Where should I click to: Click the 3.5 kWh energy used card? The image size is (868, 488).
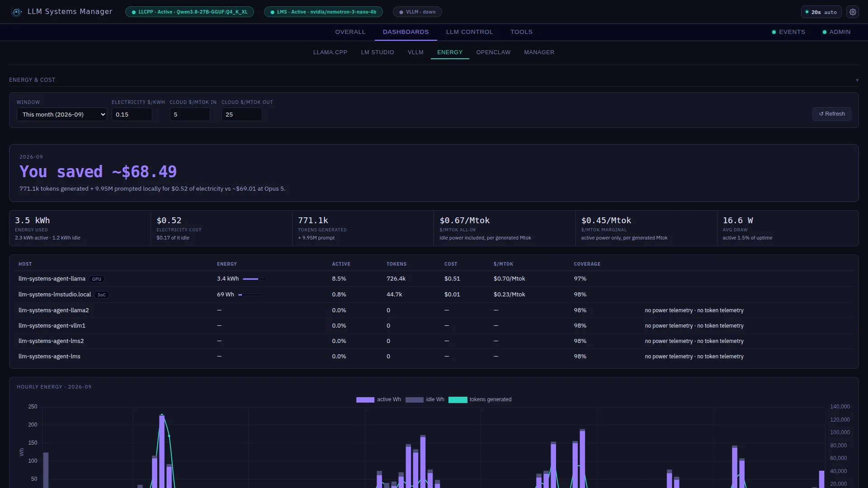tap(80, 228)
